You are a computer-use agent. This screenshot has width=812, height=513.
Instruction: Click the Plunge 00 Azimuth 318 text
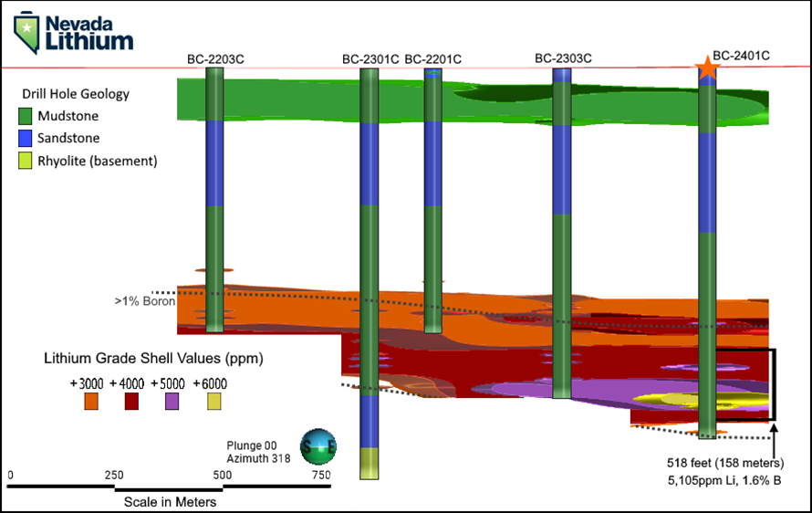point(258,453)
